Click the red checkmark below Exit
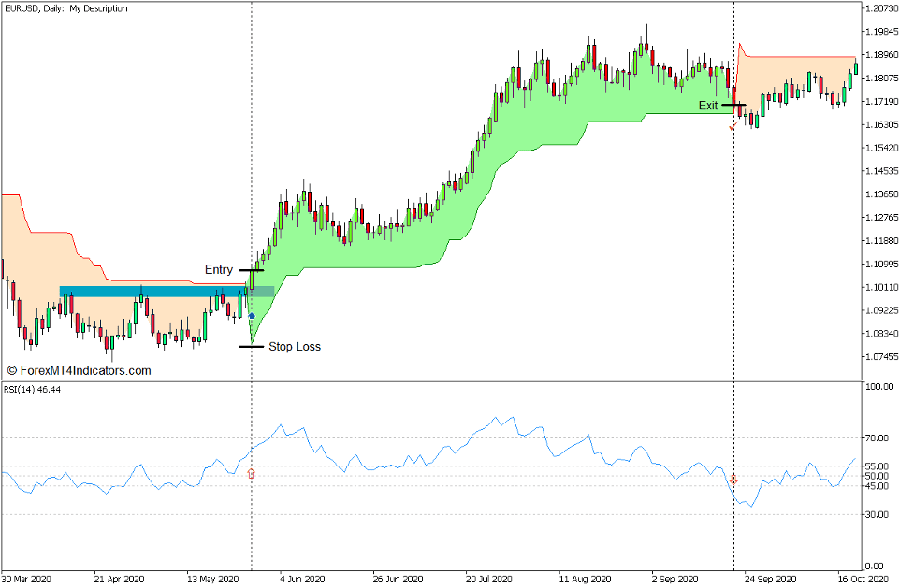Image resolution: width=914 pixels, height=588 pixels. coord(733,125)
